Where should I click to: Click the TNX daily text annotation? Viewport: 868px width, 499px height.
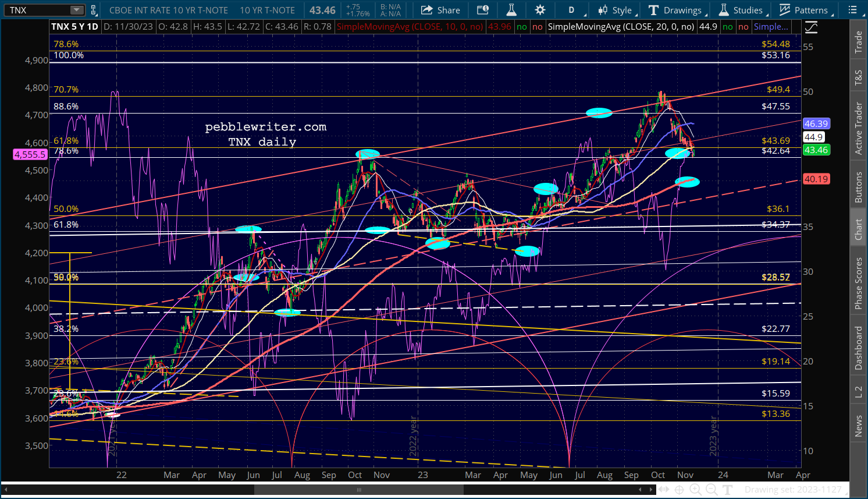pyautogui.click(x=262, y=142)
